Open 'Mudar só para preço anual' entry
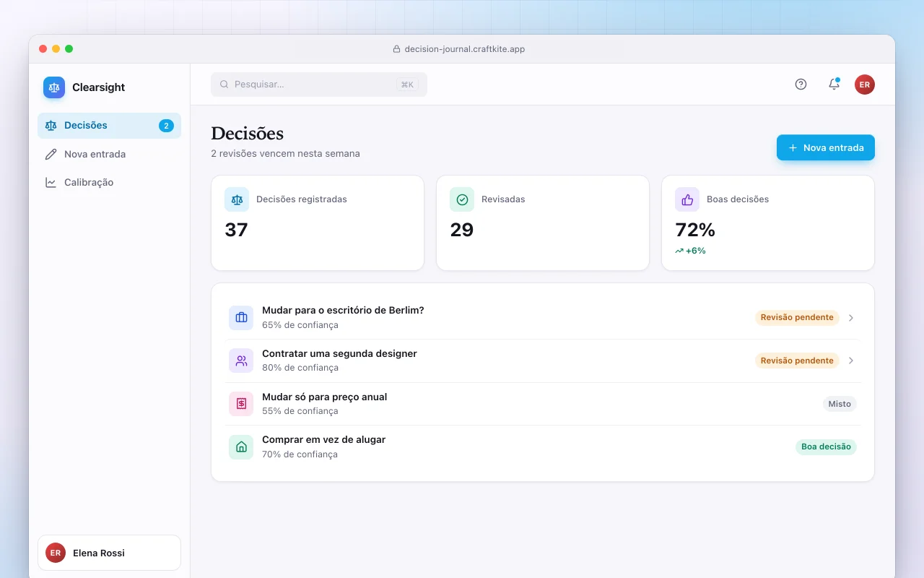 click(543, 404)
